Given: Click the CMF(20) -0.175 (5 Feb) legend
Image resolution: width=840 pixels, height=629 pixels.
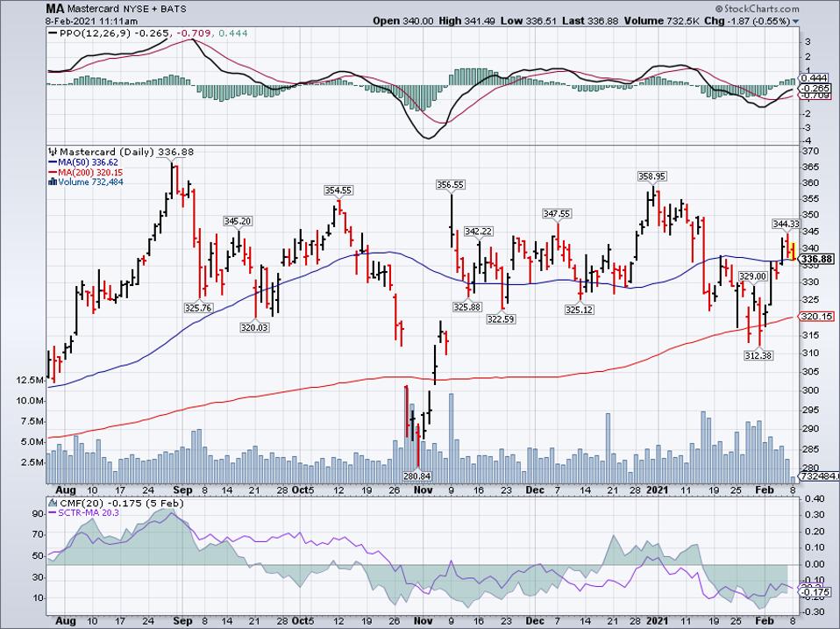Looking at the screenshot, I should 116,503.
